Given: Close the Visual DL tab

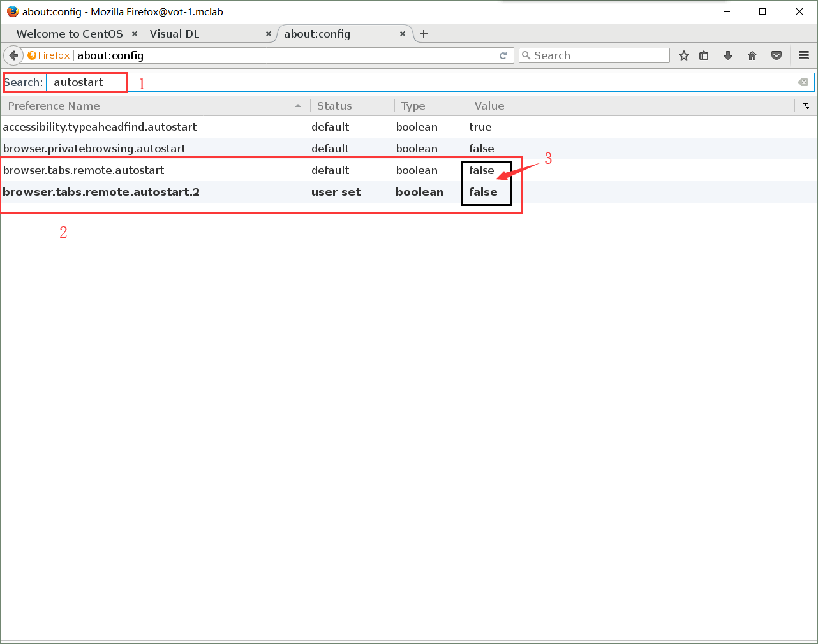Looking at the screenshot, I should [x=269, y=34].
